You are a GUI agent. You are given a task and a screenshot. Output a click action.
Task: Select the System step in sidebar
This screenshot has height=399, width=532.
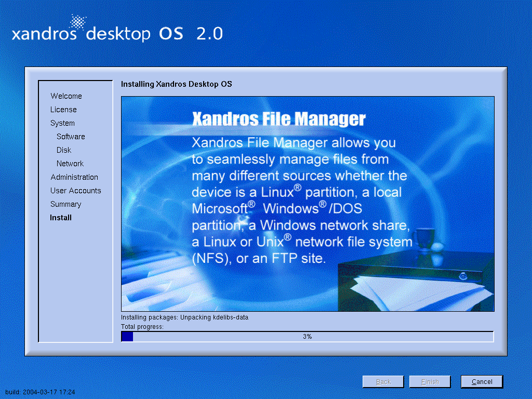62,123
